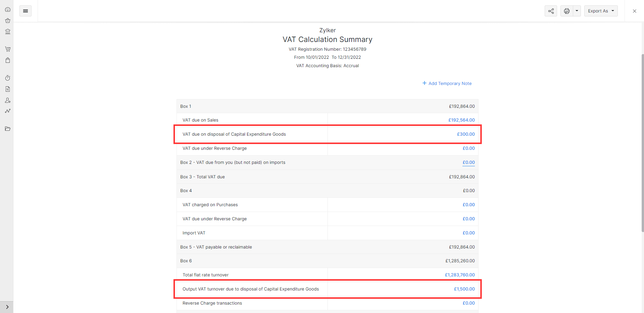The width and height of the screenshot is (644, 313).
Task: Select the Time Tracking clock icon
Action: pos(8,78)
